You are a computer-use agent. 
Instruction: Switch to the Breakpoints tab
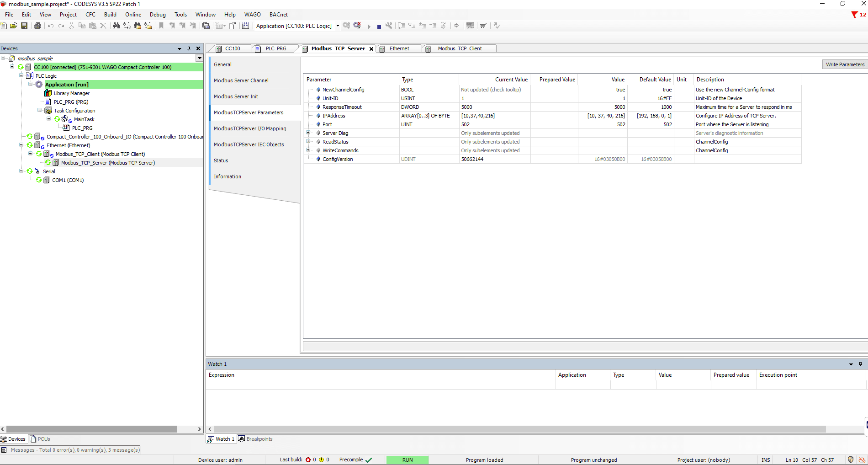pyautogui.click(x=255, y=439)
